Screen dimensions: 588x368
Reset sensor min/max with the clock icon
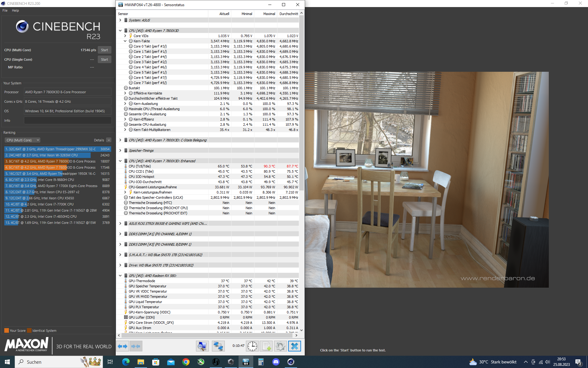252,346
